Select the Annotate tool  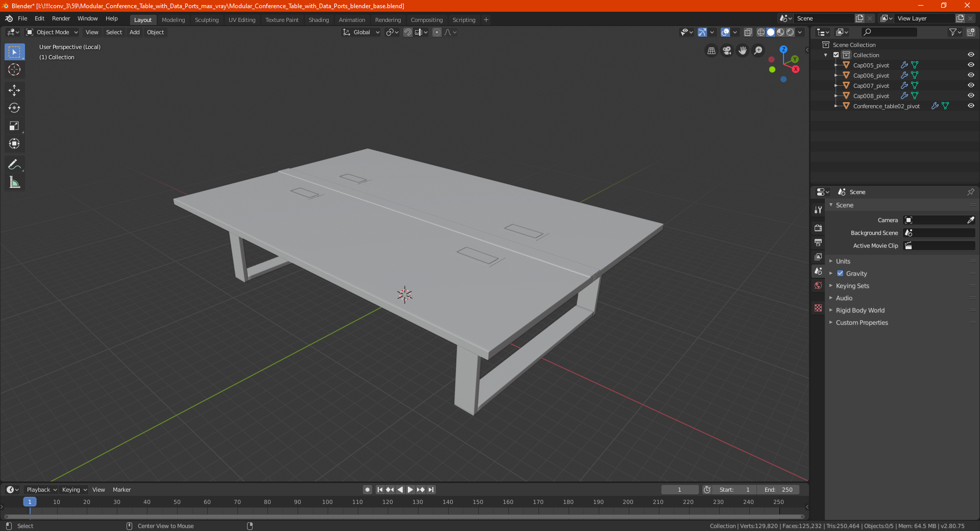coord(14,164)
